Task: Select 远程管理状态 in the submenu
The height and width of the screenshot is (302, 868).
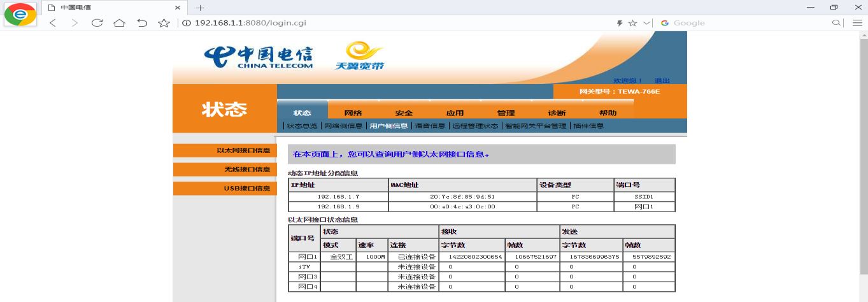Action: 475,126
